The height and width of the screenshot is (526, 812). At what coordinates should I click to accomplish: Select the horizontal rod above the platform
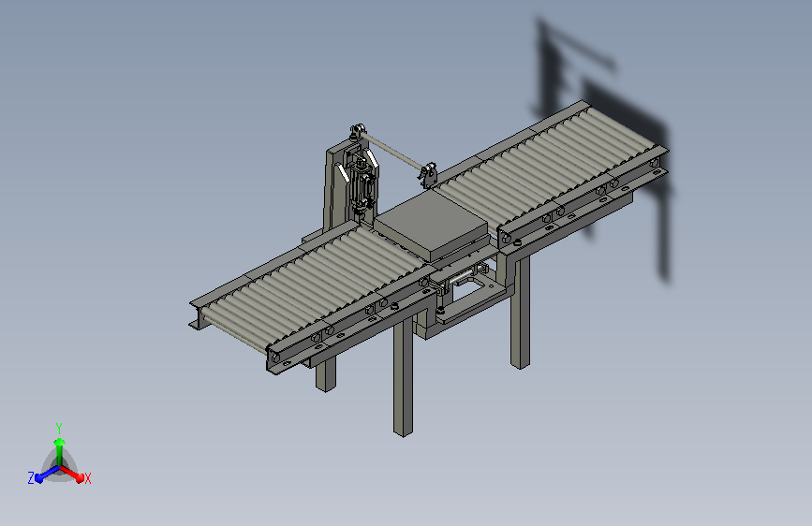point(392,152)
